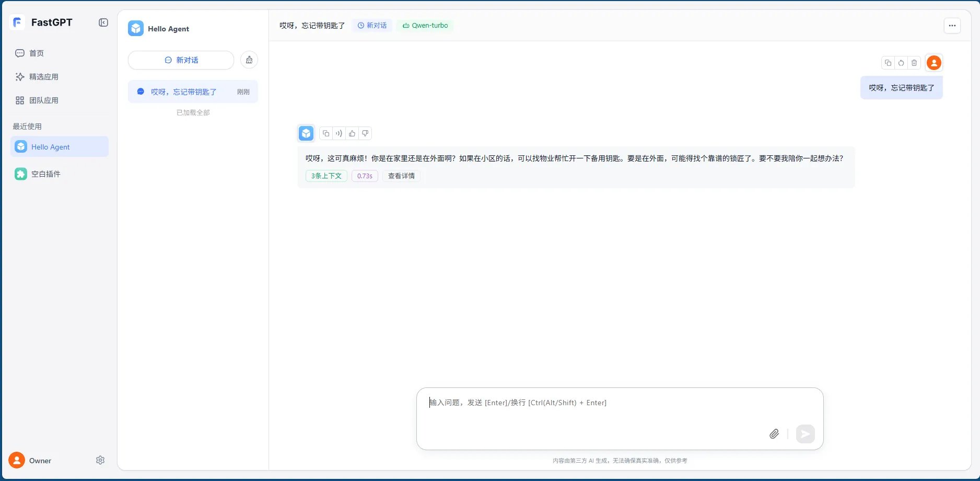980x481 pixels.
Task: Open the Qwen-turbo model tag
Action: pyautogui.click(x=425, y=25)
